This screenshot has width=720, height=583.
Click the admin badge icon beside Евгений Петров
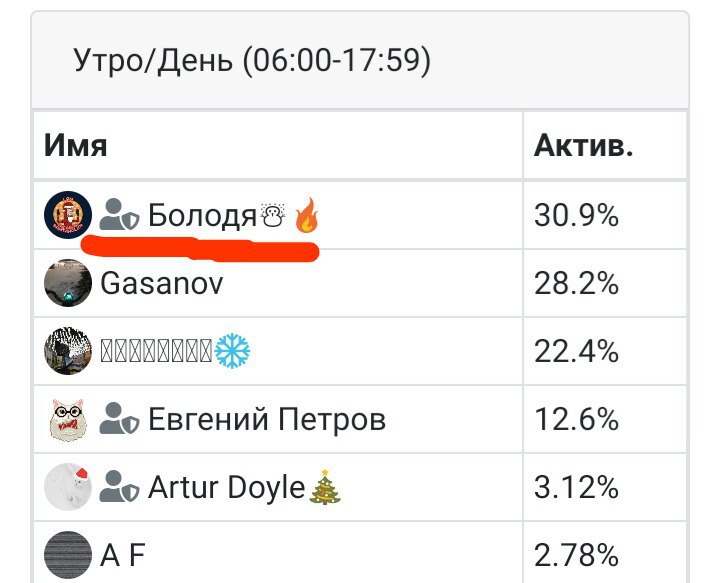click(120, 419)
